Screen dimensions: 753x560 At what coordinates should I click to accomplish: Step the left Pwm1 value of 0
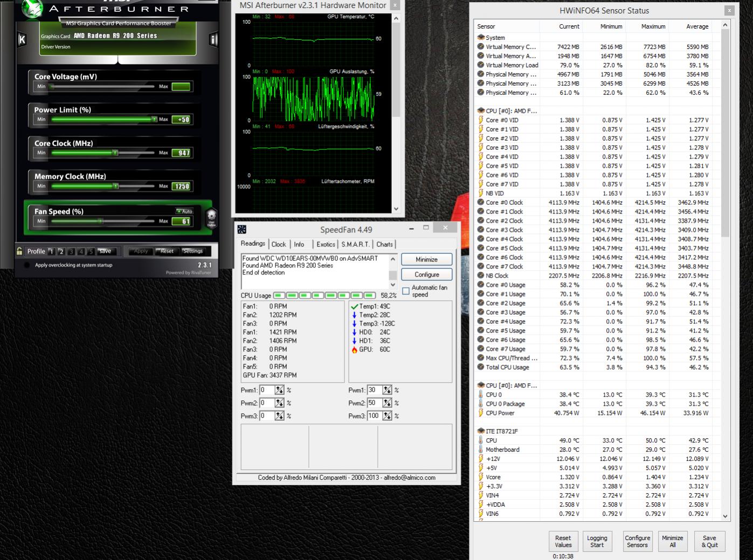pos(279,390)
